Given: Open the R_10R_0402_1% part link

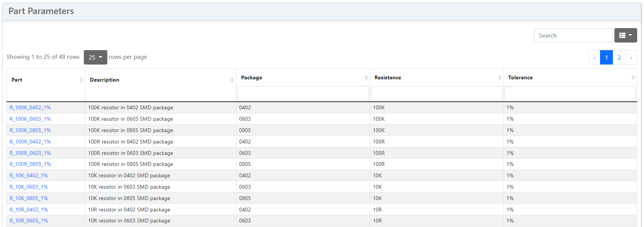Looking at the screenshot, I should 29,210.
